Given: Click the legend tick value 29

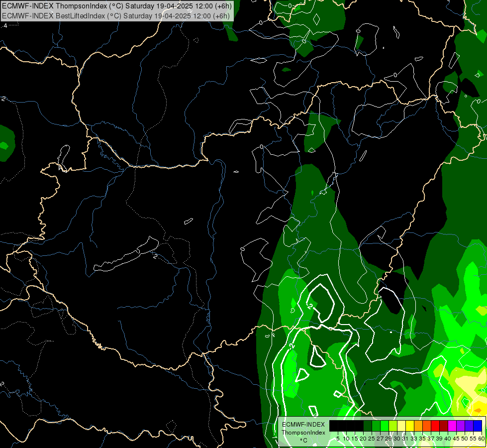Looking at the screenshot, I should 389,439.
